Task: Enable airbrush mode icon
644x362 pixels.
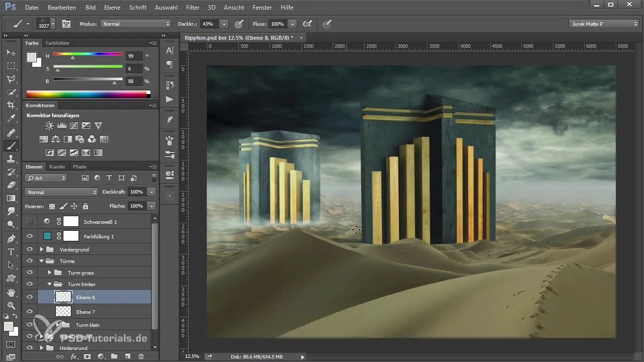Action: pos(306,24)
